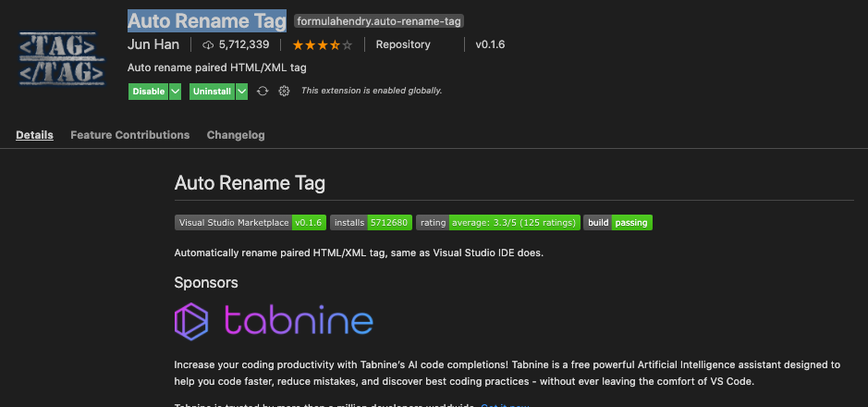Open the Disable dropdown arrow
Screen dimensions: 868x407
pos(175,92)
